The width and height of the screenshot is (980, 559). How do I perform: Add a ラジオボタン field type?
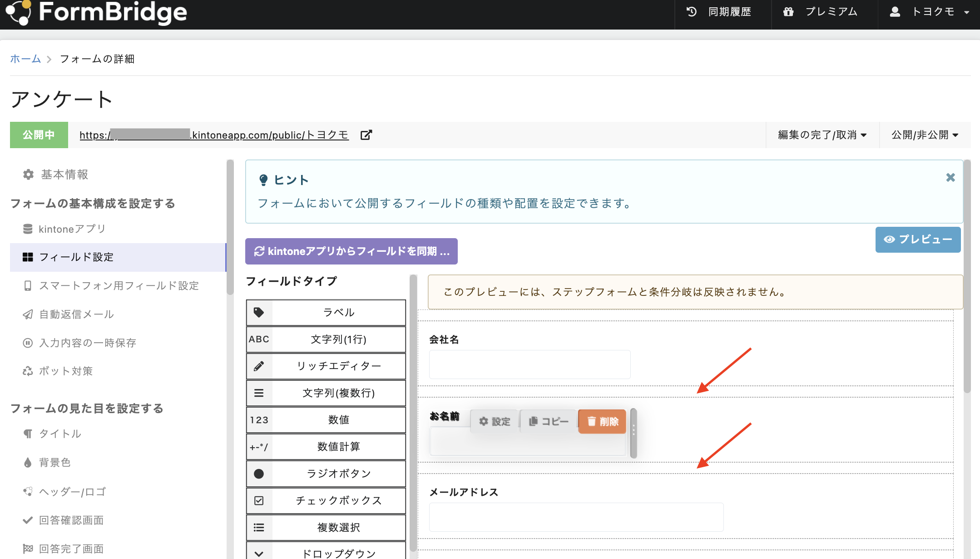(x=326, y=474)
